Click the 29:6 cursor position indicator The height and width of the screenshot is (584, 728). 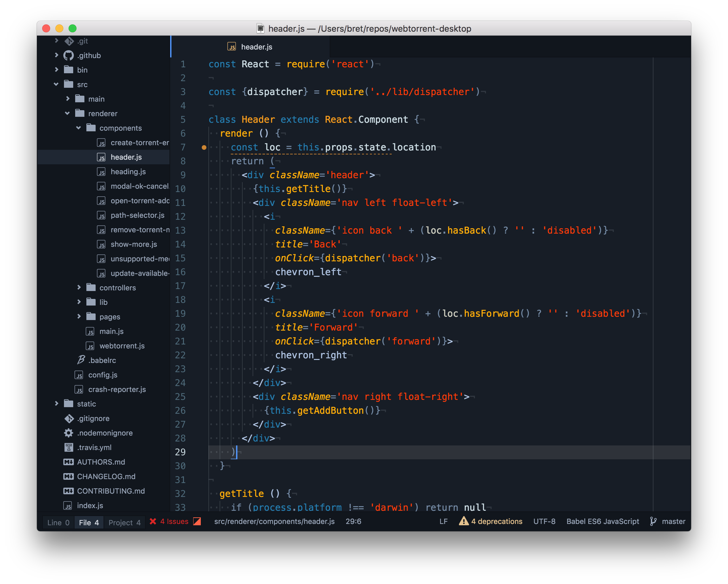click(x=353, y=522)
